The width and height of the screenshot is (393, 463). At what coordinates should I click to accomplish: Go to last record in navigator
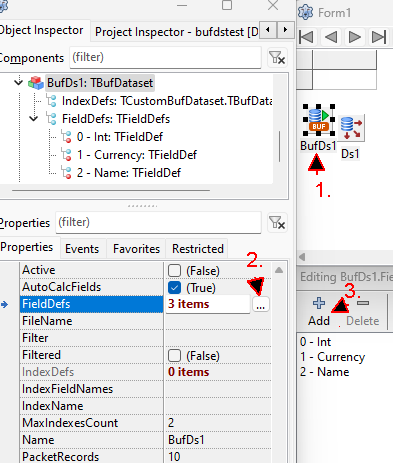point(379,37)
